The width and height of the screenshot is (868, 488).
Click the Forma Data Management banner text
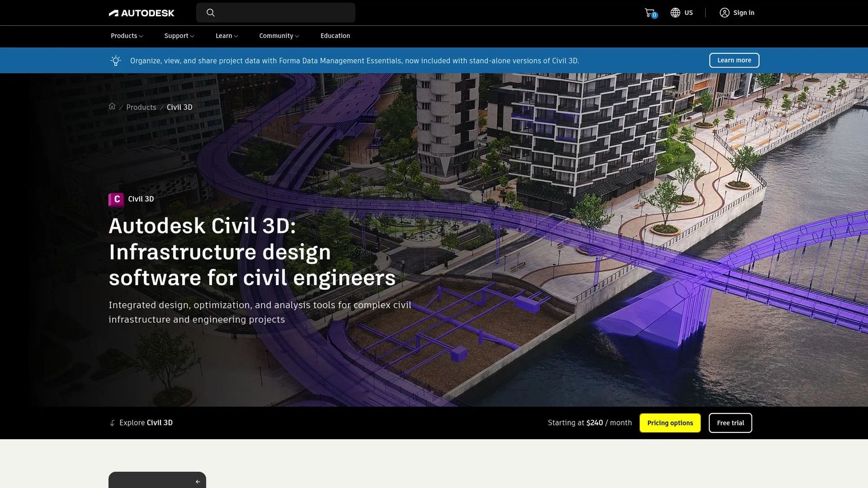click(x=354, y=61)
